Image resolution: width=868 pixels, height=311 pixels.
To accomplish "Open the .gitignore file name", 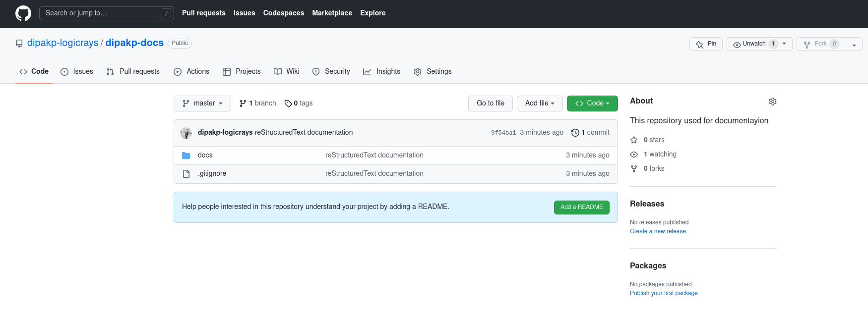I will (212, 174).
